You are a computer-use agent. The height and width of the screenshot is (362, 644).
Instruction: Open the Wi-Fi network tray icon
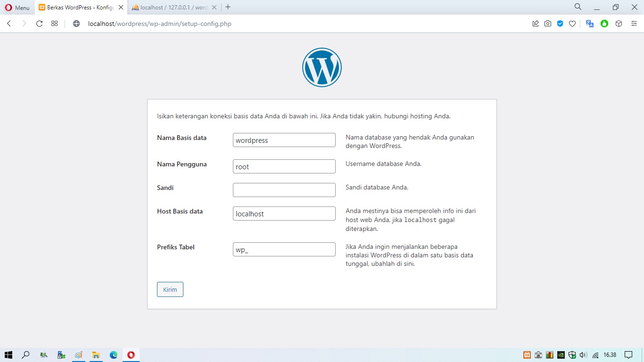click(595, 355)
